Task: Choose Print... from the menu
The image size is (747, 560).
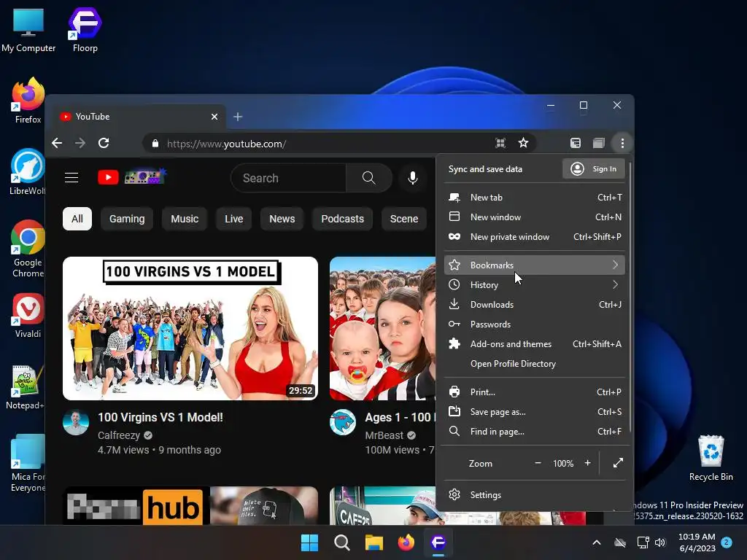Action: click(x=535, y=392)
